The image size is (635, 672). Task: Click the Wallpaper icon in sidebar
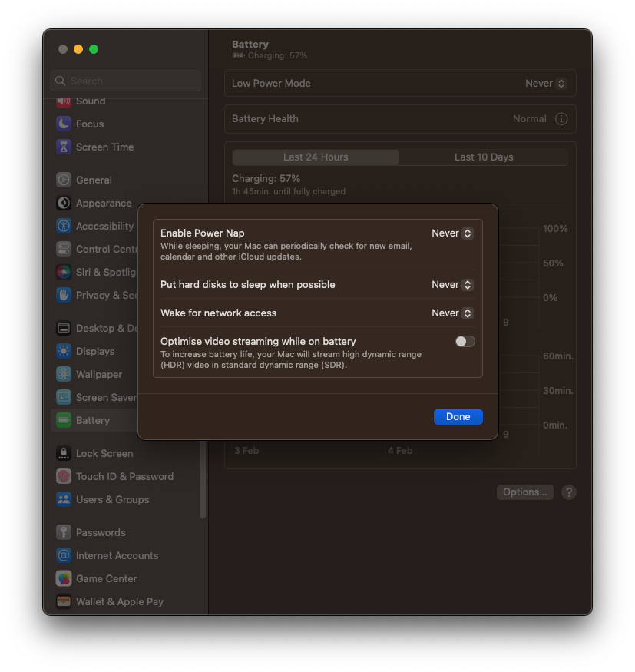(x=64, y=374)
